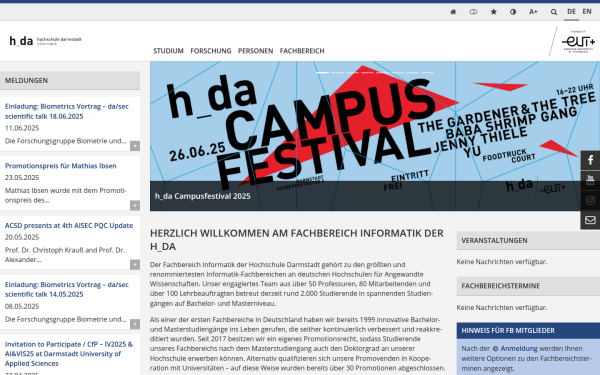Screen dimensions: 600x375
Task: Expand the Biometrics Vortrag 14.05.2025 news item
Action: pos(135,324)
